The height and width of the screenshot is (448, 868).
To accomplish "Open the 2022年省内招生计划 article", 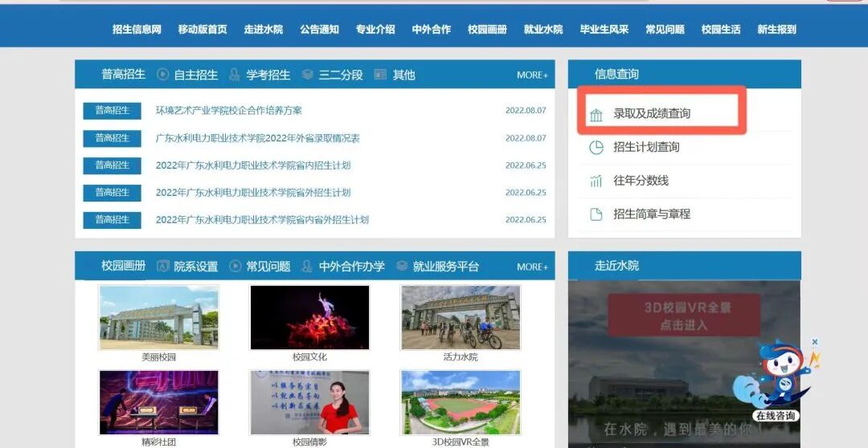I will click(253, 165).
